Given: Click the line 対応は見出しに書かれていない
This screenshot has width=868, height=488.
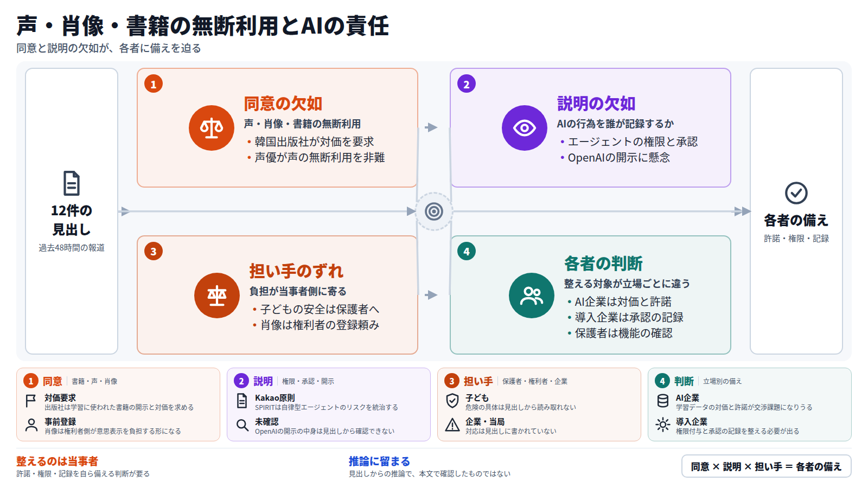Looking at the screenshot, I should [x=511, y=432].
